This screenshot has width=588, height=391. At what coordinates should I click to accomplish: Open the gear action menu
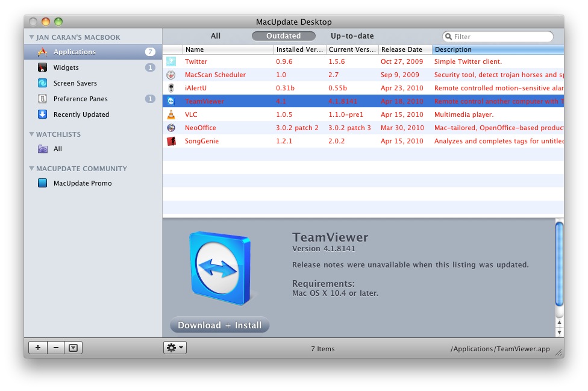[x=175, y=348]
